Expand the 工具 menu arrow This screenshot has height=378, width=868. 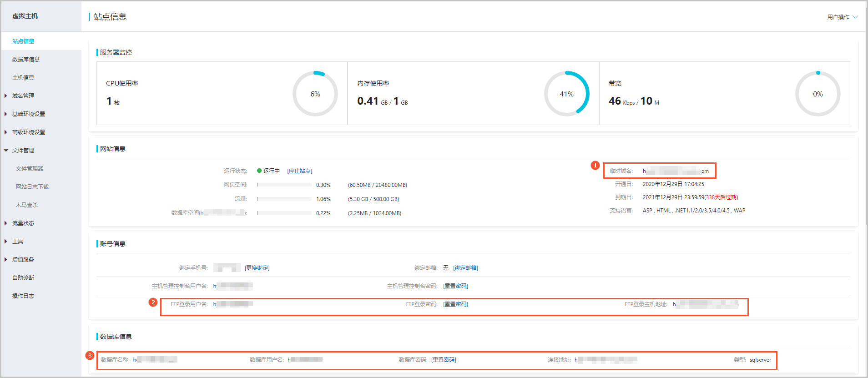5,241
